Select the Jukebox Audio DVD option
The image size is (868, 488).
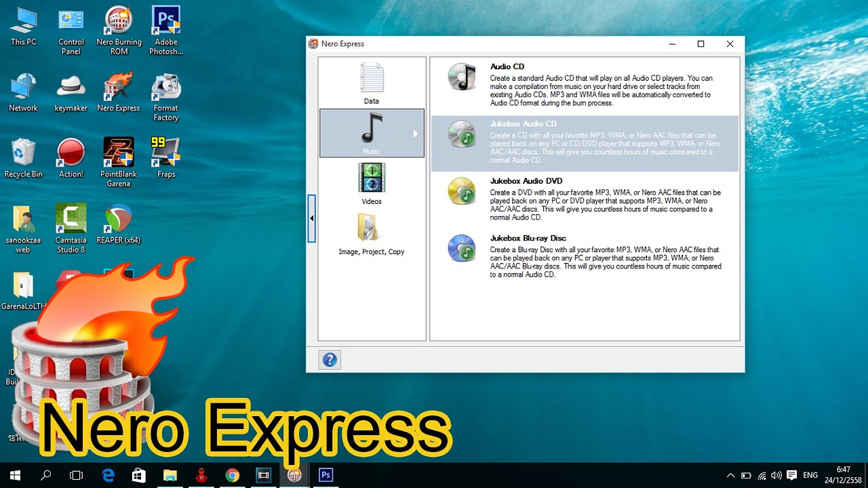pyautogui.click(x=585, y=200)
